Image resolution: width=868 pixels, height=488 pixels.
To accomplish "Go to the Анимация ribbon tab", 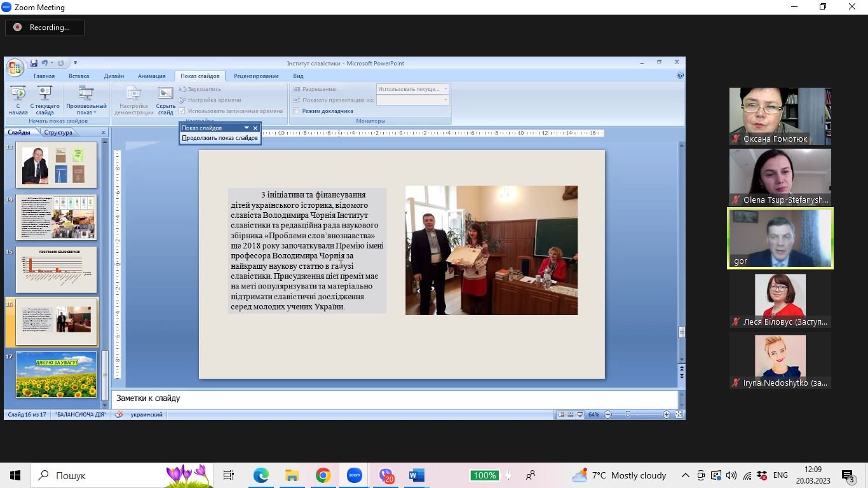I will [151, 76].
